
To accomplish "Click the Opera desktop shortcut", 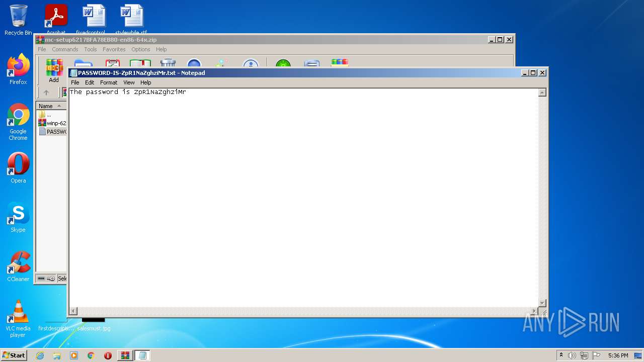I will click(x=18, y=168).
